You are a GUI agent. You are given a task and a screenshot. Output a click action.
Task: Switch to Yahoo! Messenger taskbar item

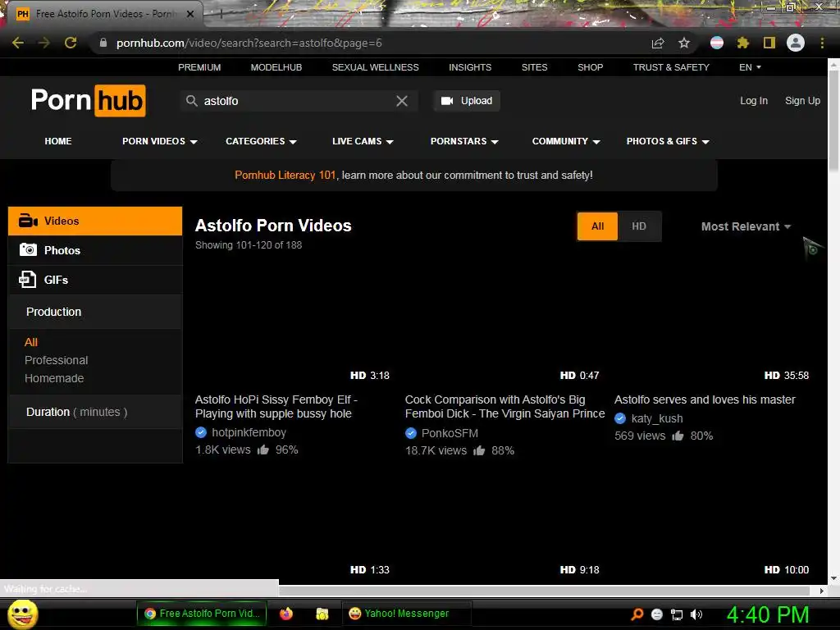406,614
